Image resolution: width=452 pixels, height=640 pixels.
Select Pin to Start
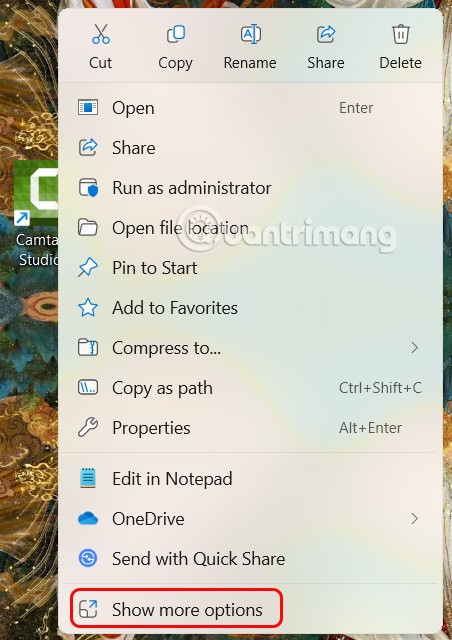(x=251, y=268)
